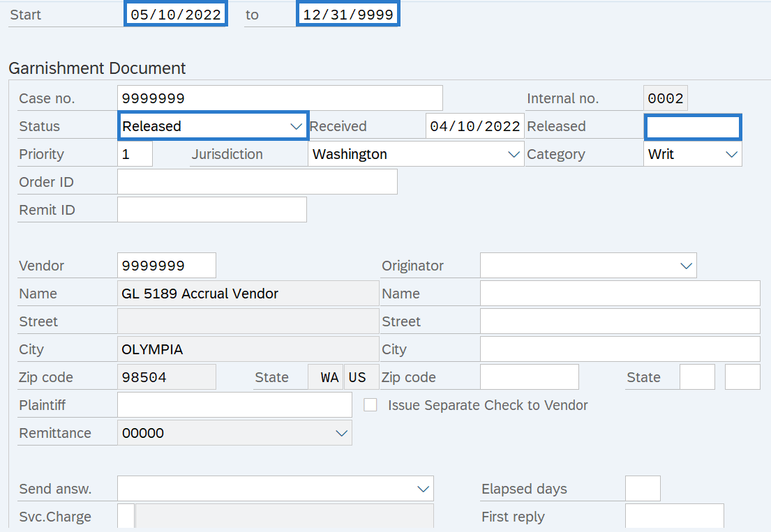Select the Received date field showing 04/10/2022
This screenshot has height=532, width=771.
point(474,126)
